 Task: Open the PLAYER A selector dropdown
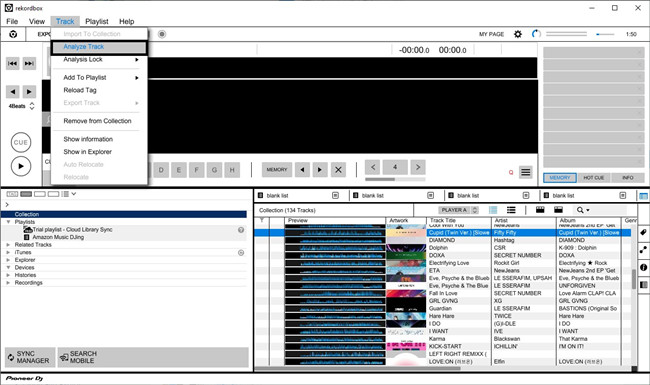(458, 210)
